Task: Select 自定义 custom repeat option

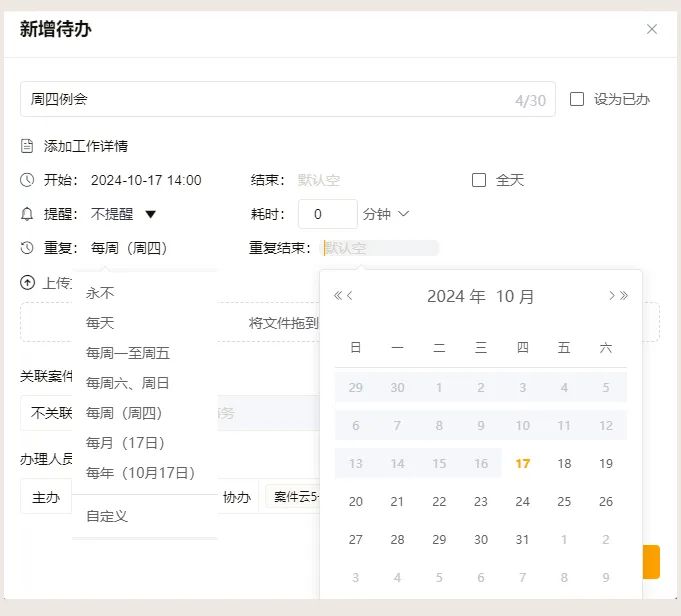Action: [x=107, y=516]
